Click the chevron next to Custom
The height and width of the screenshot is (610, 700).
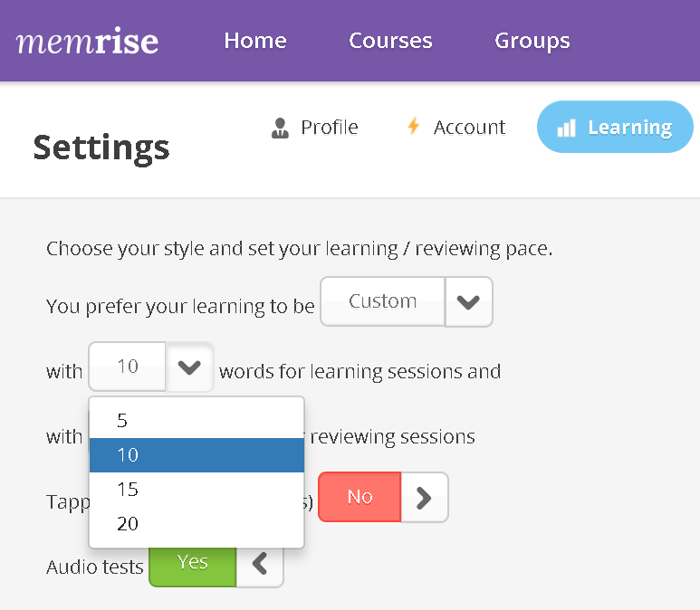(x=468, y=301)
